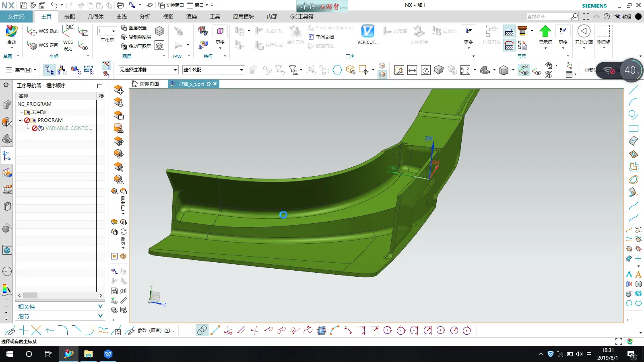644x362 pixels.
Task: Open File Explorer from the taskbar
Action: pyautogui.click(x=88, y=354)
